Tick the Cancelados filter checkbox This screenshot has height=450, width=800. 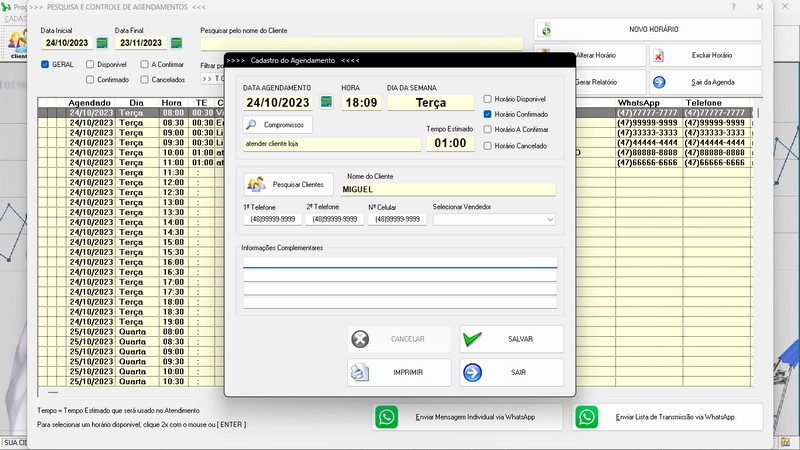(144, 80)
